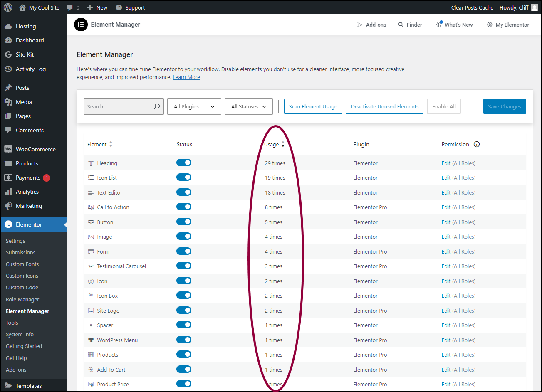Click the Call to Action element icon
The width and height of the screenshot is (542, 392).
coord(91,207)
